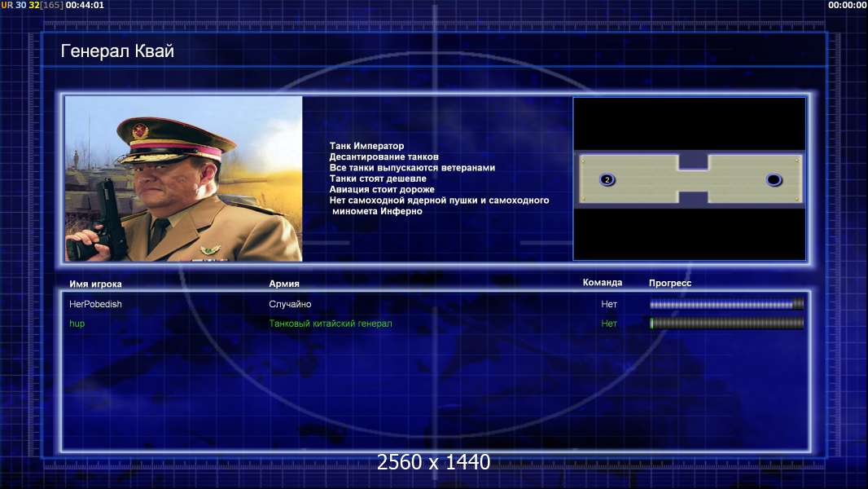Click HerPobedish's loading progress bar

coord(727,304)
